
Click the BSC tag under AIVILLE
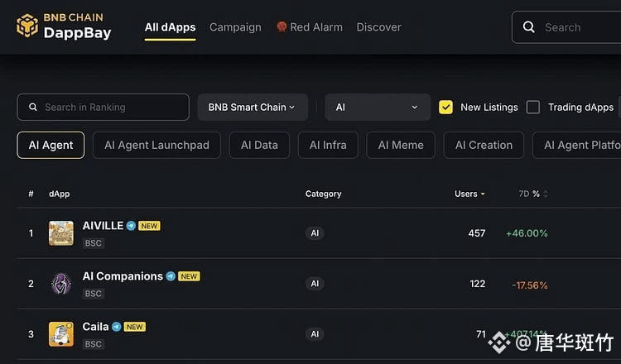tap(94, 243)
